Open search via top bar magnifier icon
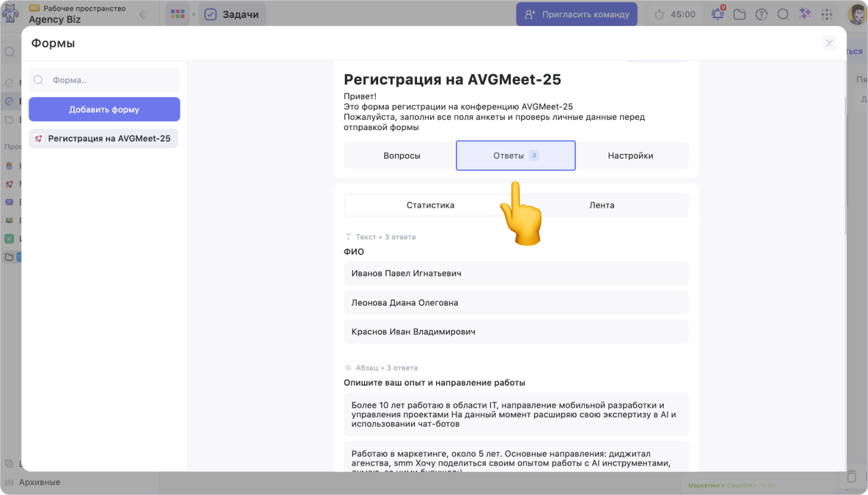 click(x=783, y=14)
